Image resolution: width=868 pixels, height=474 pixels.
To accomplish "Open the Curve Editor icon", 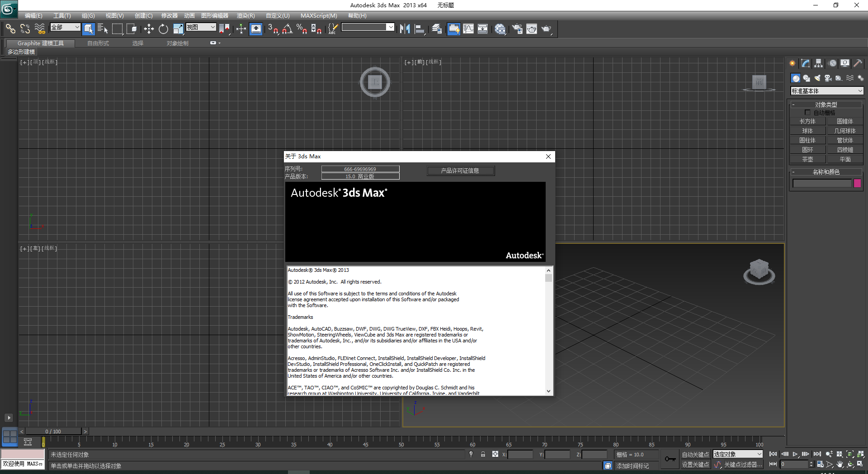I will [468, 29].
